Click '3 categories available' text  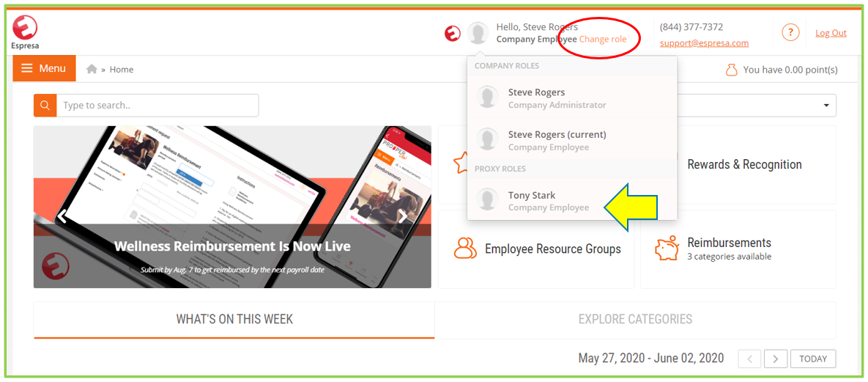click(729, 257)
